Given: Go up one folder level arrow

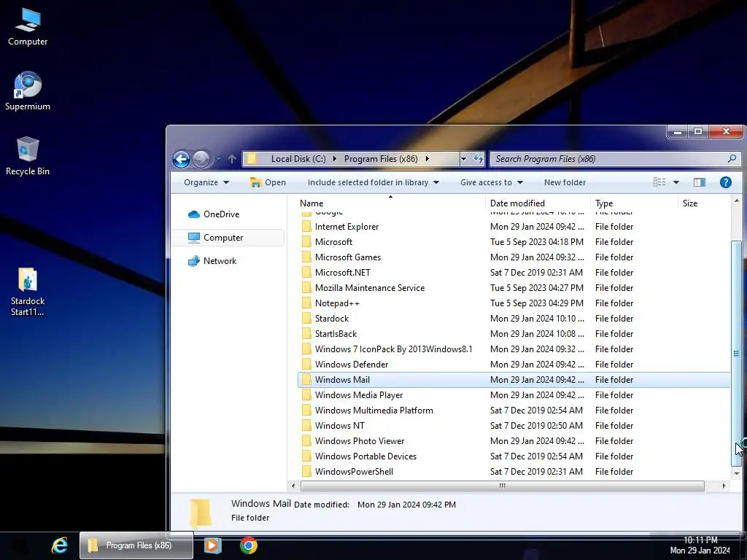Looking at the screenshot, I should point(232,159).
